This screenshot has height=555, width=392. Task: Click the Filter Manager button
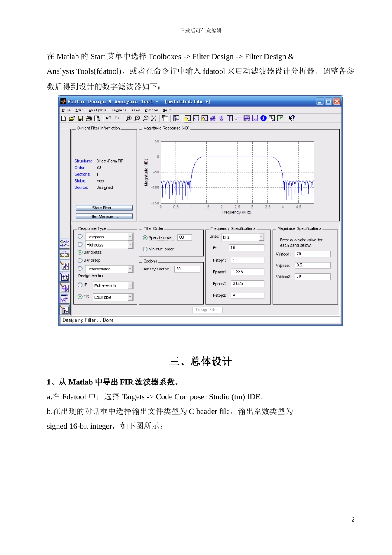pos(104,216)
